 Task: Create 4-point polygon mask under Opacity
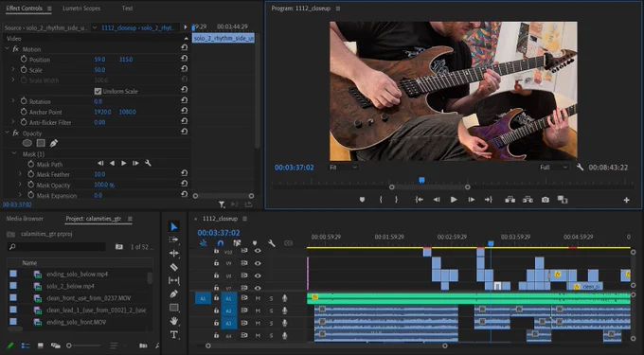pyautogui.click(x=41, y=143)
